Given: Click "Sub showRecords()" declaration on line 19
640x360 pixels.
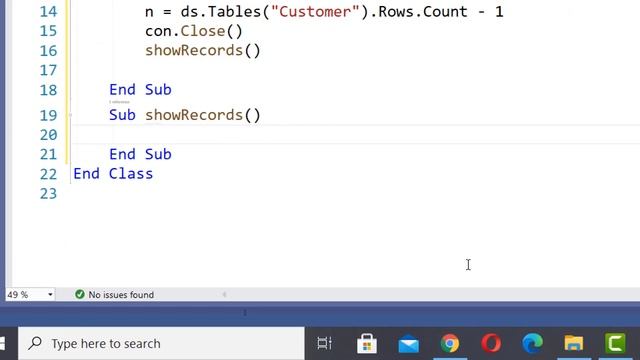Looking at the screenshot, I should click(x=184, y=115).
